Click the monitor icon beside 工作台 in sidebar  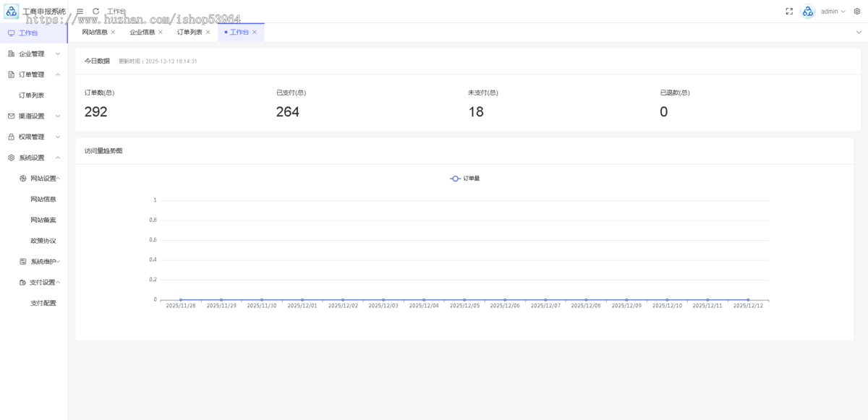11,33
